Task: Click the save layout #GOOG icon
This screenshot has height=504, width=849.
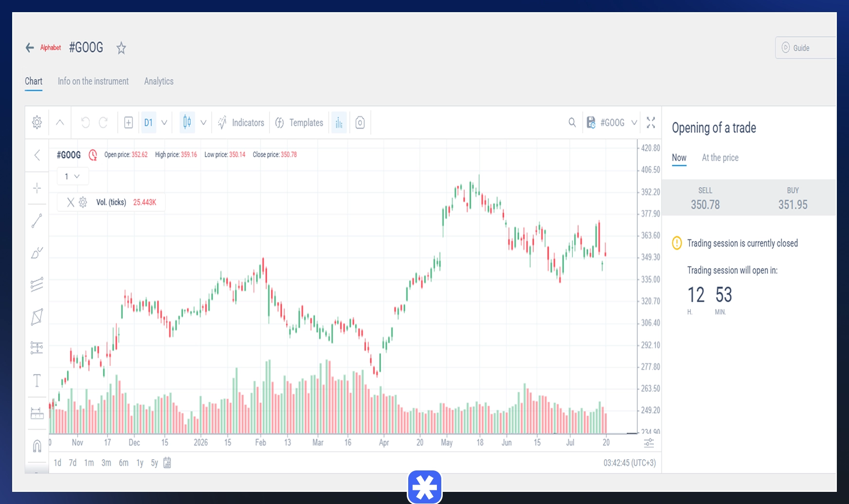Action: click(591, 123)
